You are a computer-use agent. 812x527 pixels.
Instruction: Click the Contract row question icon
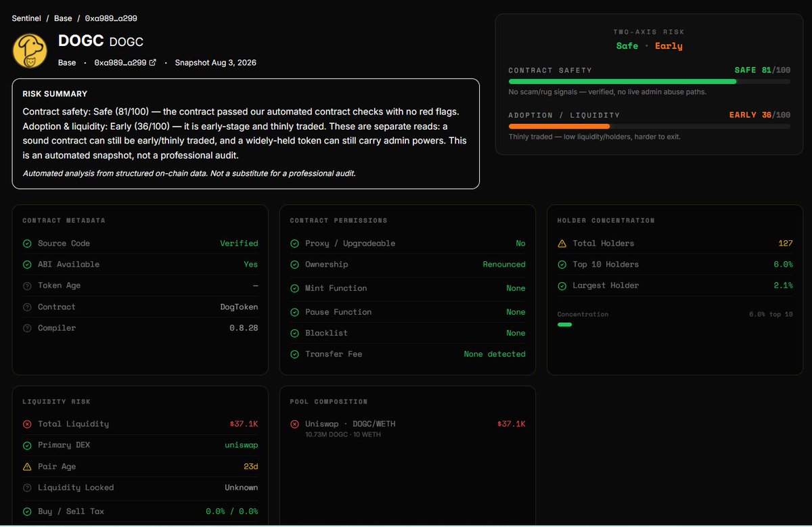pyautogui.click(x=27, y=307)
